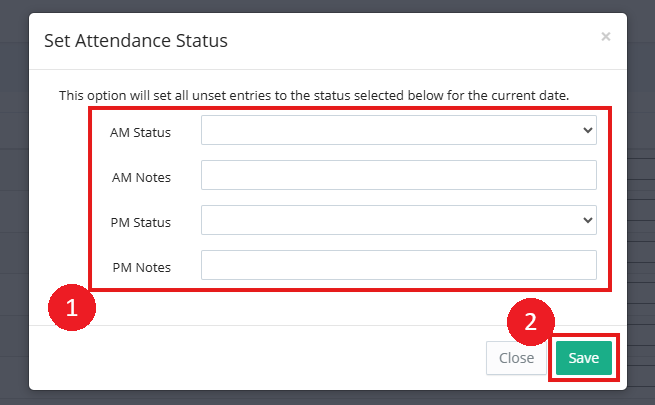
Task: Click the "AM Notes" field label
Action: coord(141,177)
